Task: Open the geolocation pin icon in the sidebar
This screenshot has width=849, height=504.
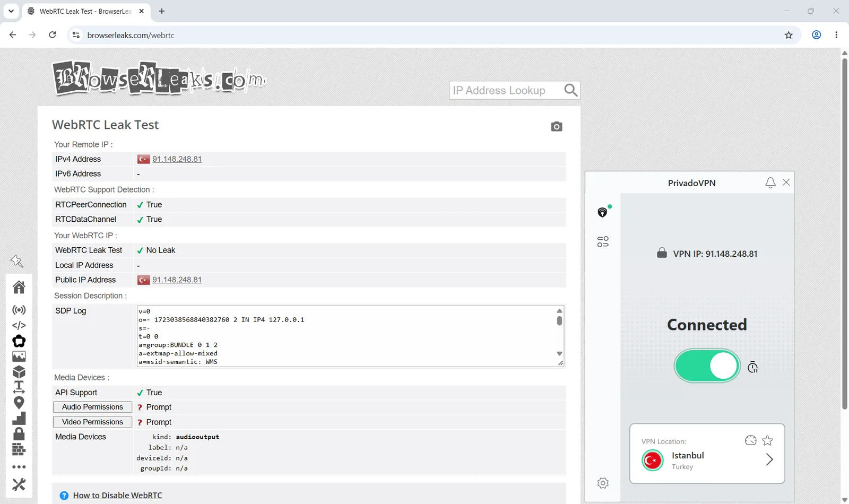Action: point(19,403)
